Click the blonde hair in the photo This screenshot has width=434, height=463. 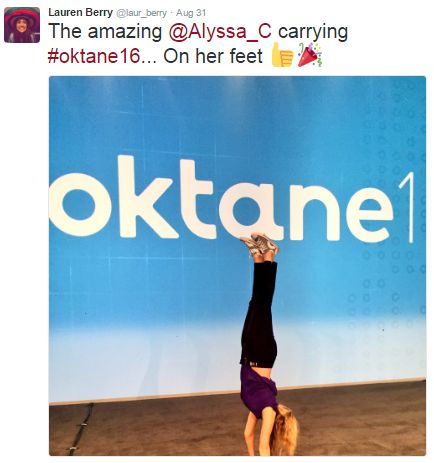tap(284, 429)
